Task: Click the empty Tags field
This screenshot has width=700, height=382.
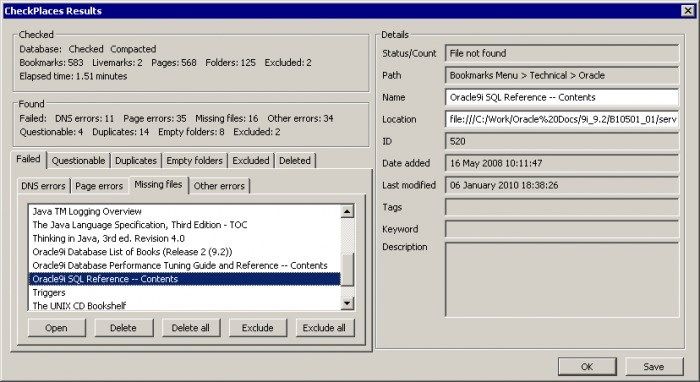Action: click(x=562, y=207)
